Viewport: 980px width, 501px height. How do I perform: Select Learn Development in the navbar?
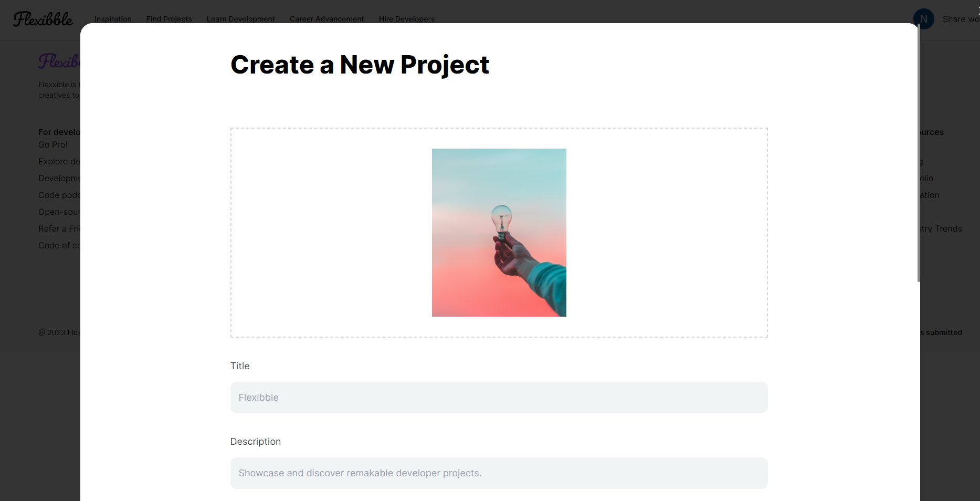pyautogui.click(x=240, y=19)
